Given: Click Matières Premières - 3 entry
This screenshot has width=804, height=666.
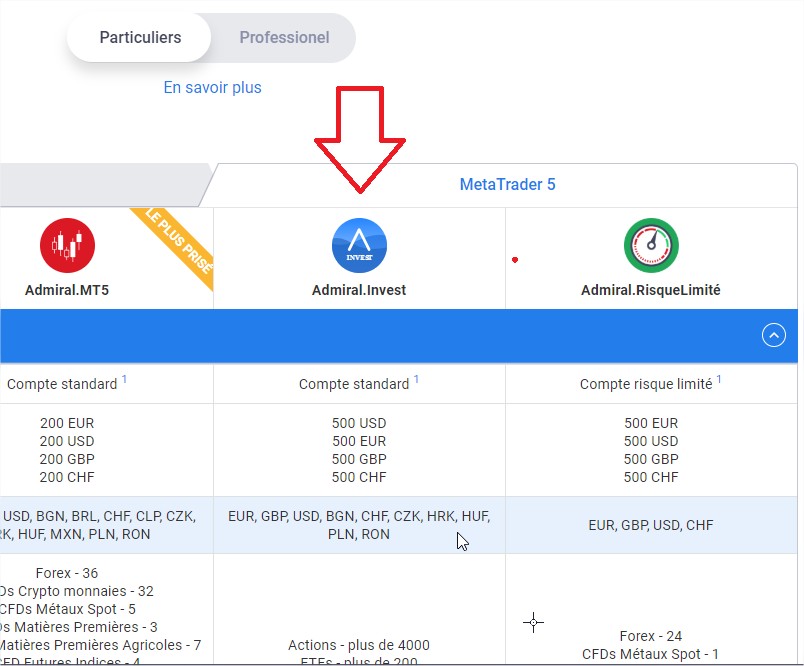Looking at the screenshot, I should point(78,627).
